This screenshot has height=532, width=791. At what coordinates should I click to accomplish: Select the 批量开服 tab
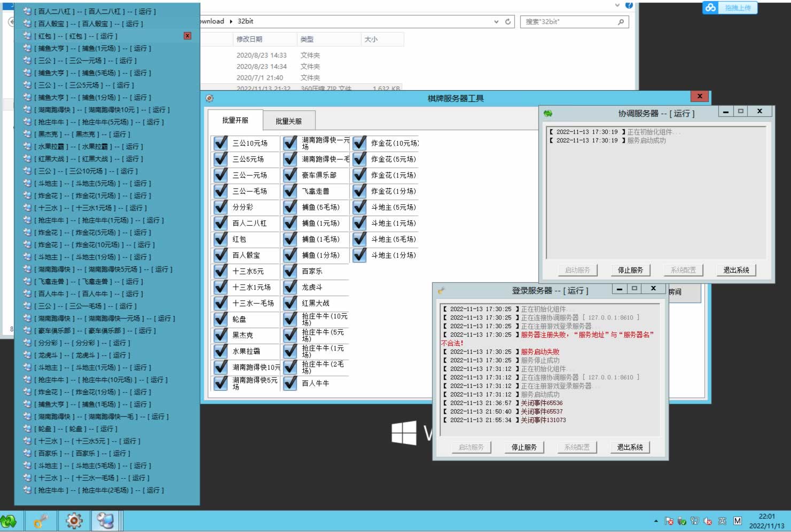[x=235, y=120]
